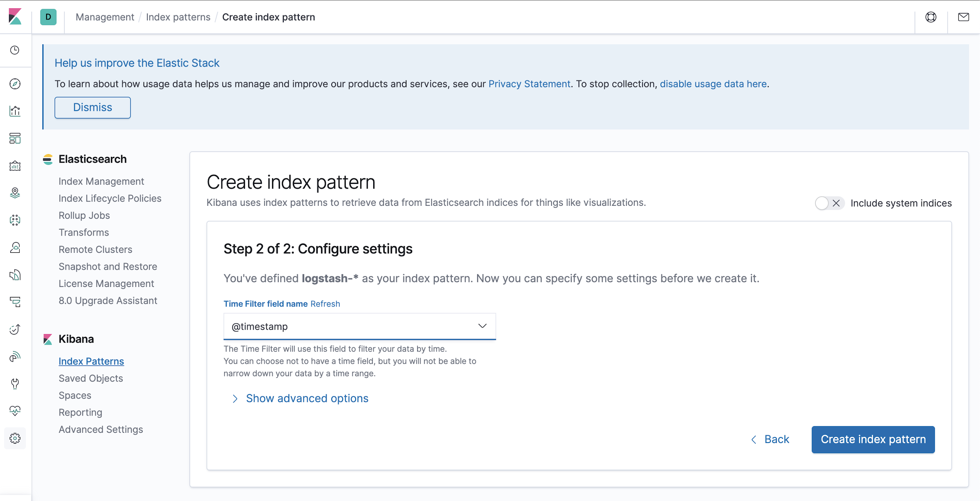Toggle Include system indices switch
This screenshot has width=980, height=501.
tap(829, 203)
